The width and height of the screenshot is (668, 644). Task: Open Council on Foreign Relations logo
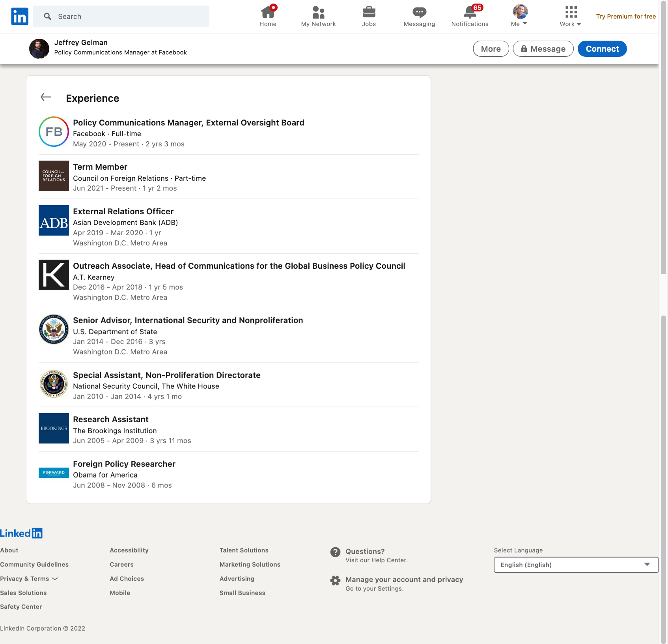[x=54, y=176]
